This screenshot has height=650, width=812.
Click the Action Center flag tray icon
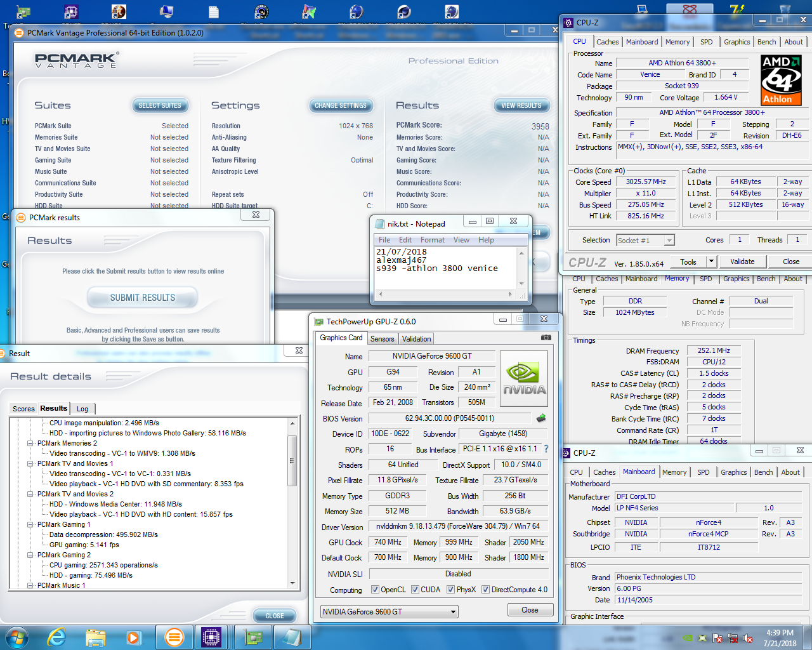pos(717,638)
